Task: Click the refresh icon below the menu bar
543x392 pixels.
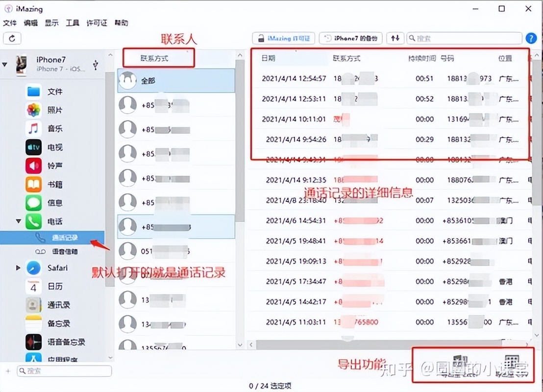Action: point(12,38)
